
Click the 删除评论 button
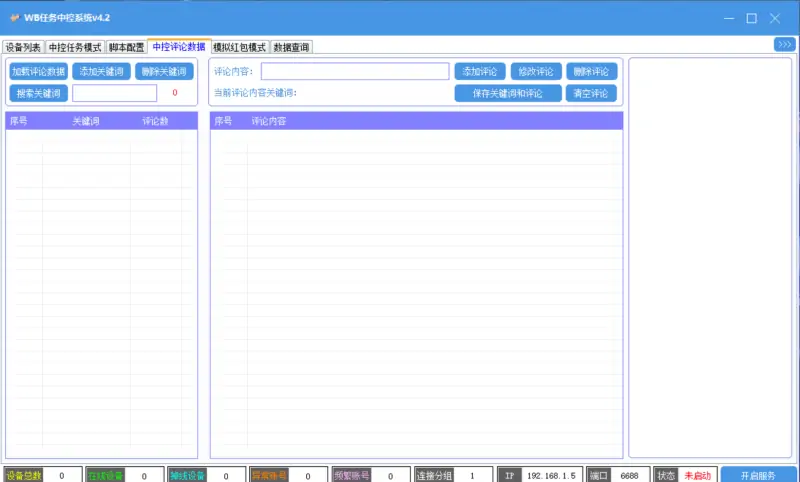point(591,71)
